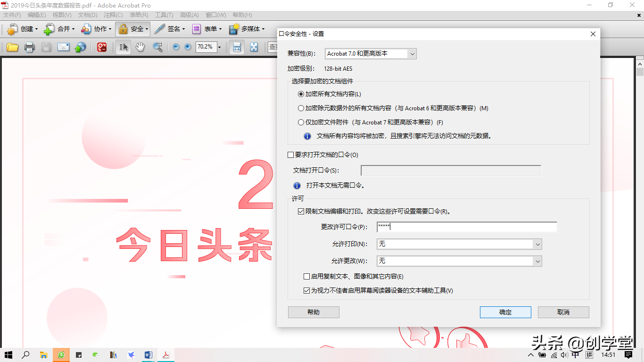The image size is (644, 362).
Task: Open the 合并 (Combine) toolbar menu
Action: click(x=59, y=29)
